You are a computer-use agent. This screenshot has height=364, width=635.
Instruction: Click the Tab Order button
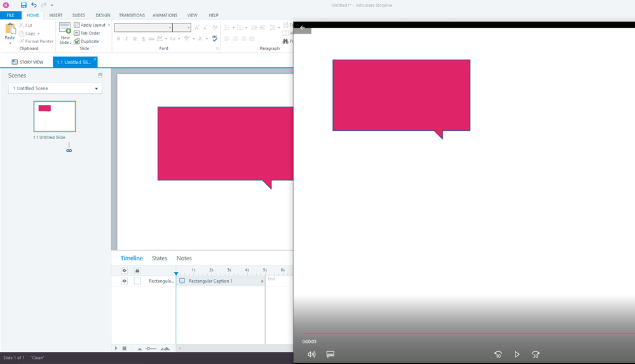pyautogui.click(x=87, y=33)
